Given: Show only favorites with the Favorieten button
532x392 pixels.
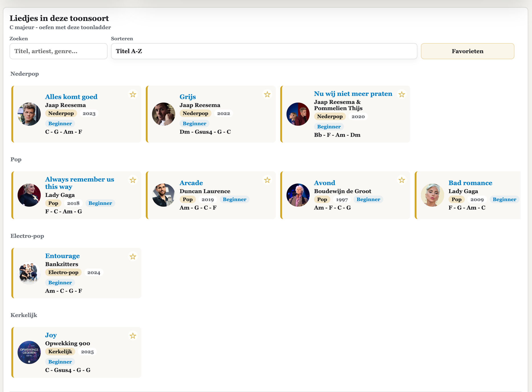Looking at the screenshot, I should coord(467,51).
